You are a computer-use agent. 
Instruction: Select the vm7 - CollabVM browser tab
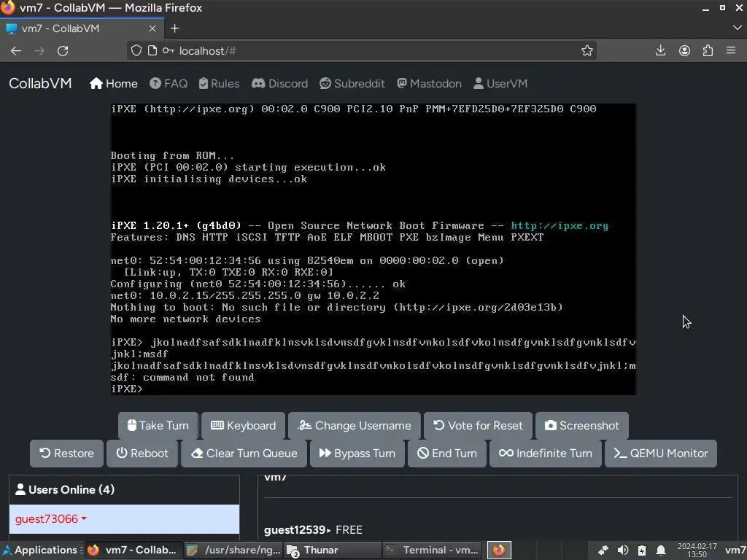tap(82, 28)
